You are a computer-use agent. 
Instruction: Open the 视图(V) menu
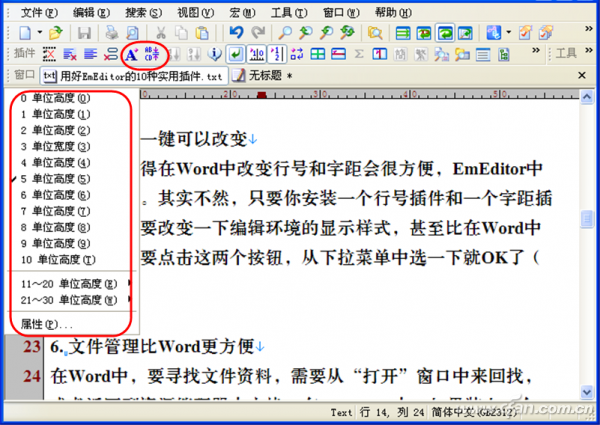tap(195, 13)
